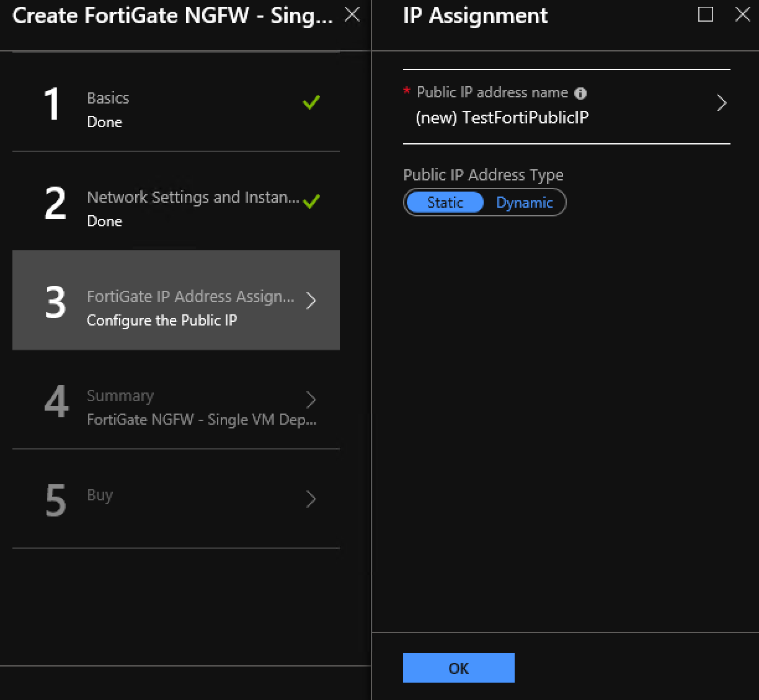Select Dynamic public IP address type
759x700 pixels.
coord(525,203)
